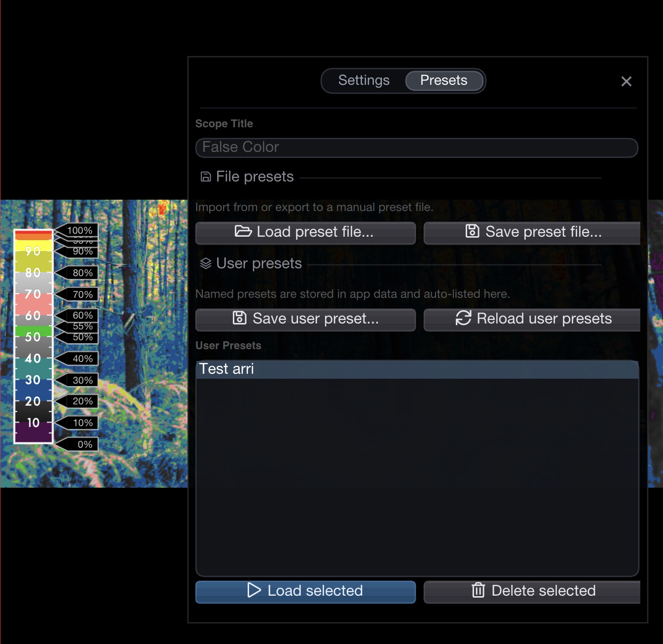Click the folder icon on Load preset file
Viewport: 663px width, 644px height.
coord(243,231)
